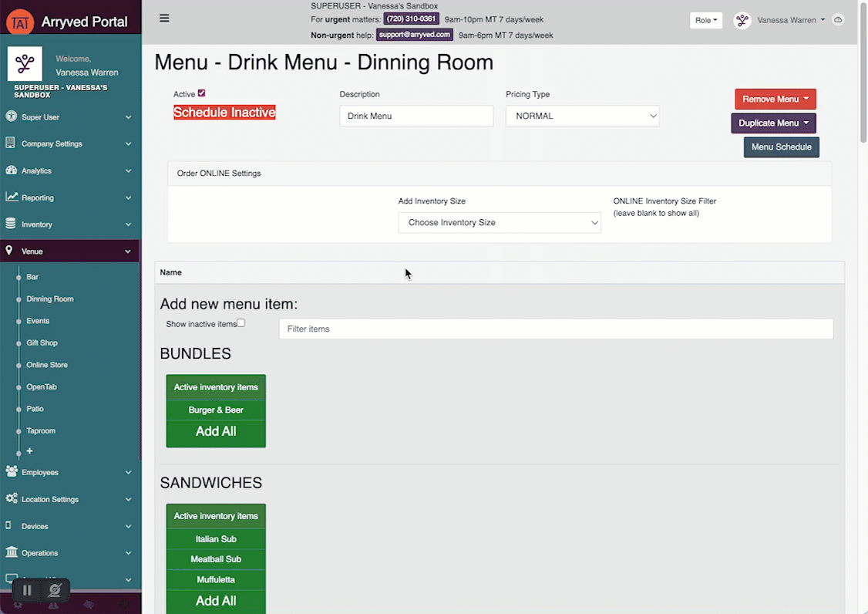Expand the Devices chevron
This screenshot has height=614, width=868.
click(x=129, y=526)
